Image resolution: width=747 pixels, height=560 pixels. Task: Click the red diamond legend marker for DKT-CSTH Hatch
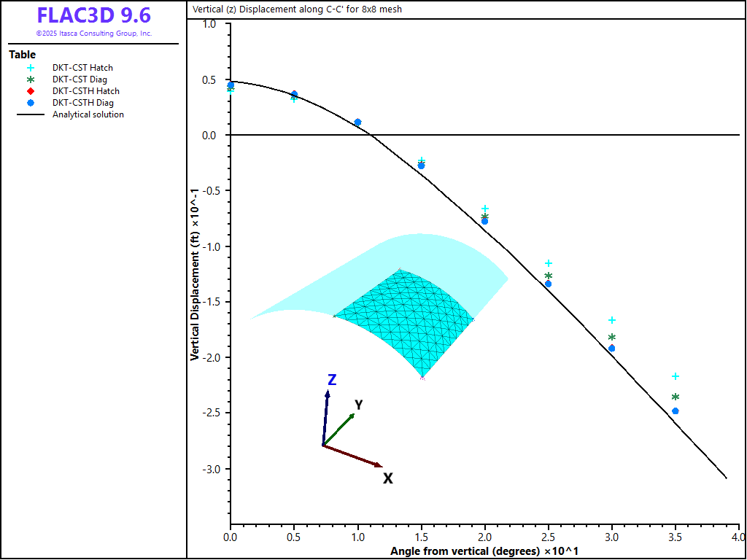[x=31, y=91]
